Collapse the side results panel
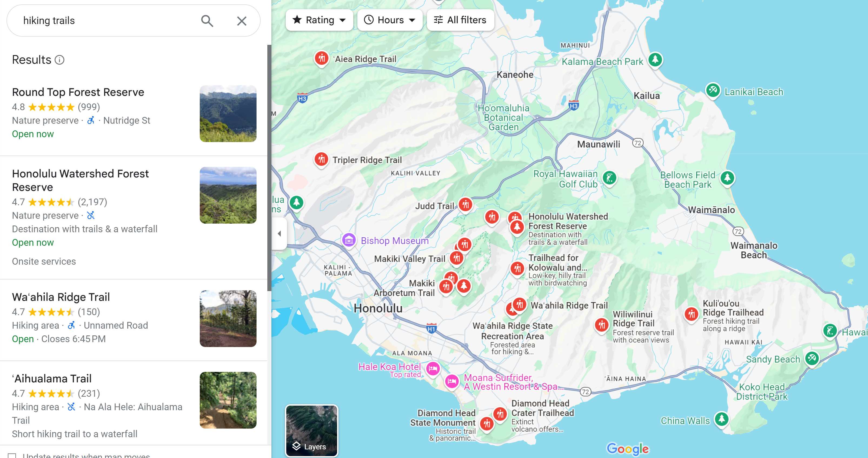The height and width of the screenshot is (458, 868). [279, 233]
